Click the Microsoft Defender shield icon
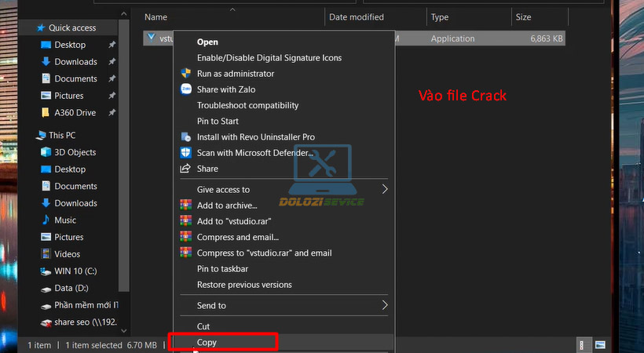 [185, 153]
